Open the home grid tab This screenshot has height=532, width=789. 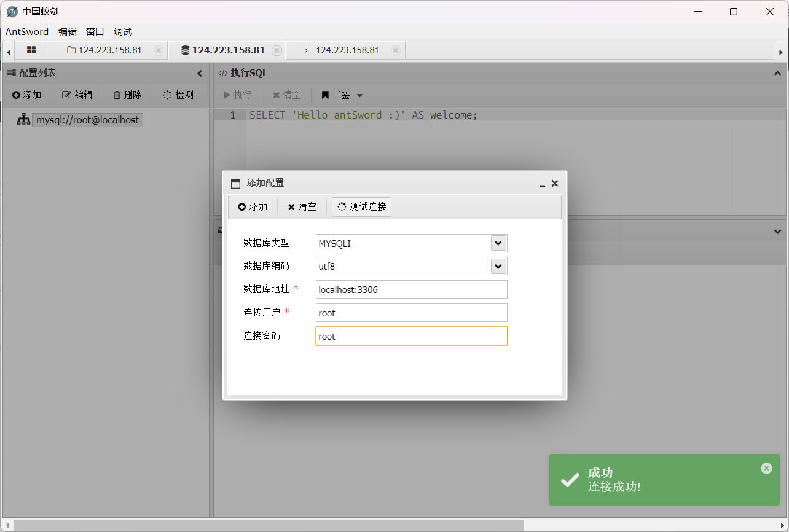click(x=31, y=50)
